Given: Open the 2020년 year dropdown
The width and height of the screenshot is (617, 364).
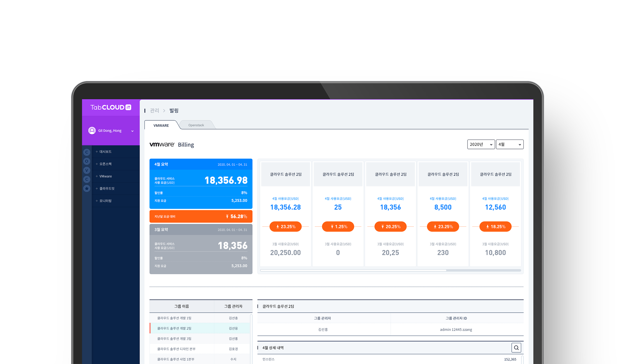Looking at the screenshot, I should pos(481,144).
